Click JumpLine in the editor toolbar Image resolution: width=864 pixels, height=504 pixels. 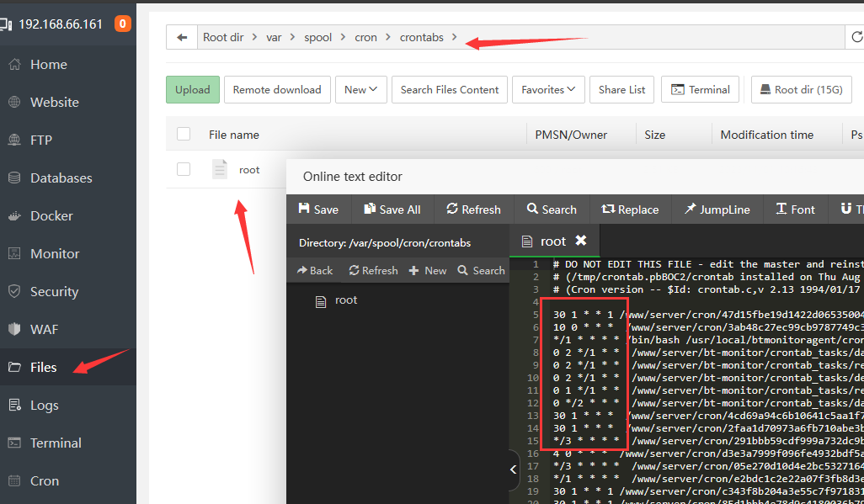717,210
